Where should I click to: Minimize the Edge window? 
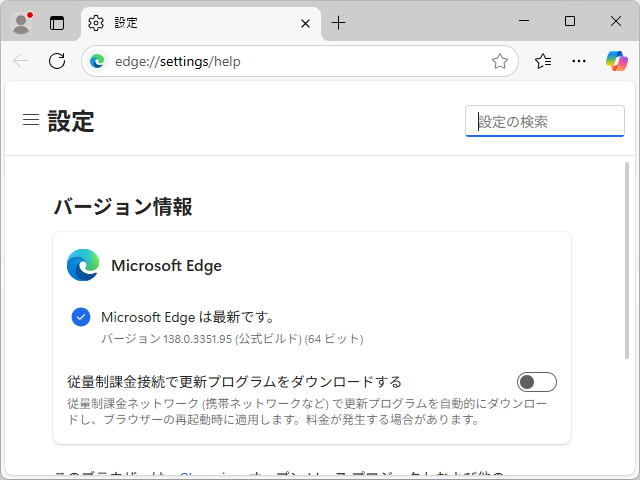[524, 21]
